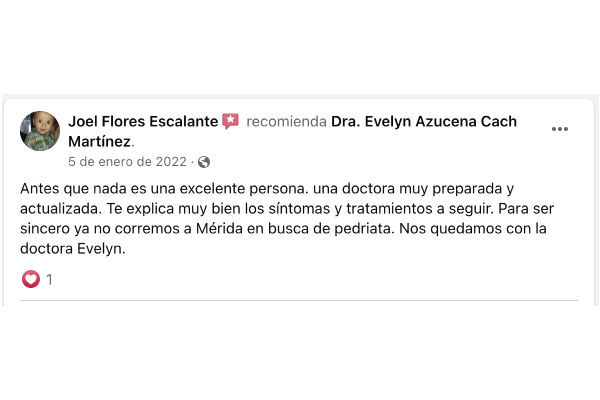Click the public globe audience icon
Screen dimensions: 600x400
click(204, 162)
